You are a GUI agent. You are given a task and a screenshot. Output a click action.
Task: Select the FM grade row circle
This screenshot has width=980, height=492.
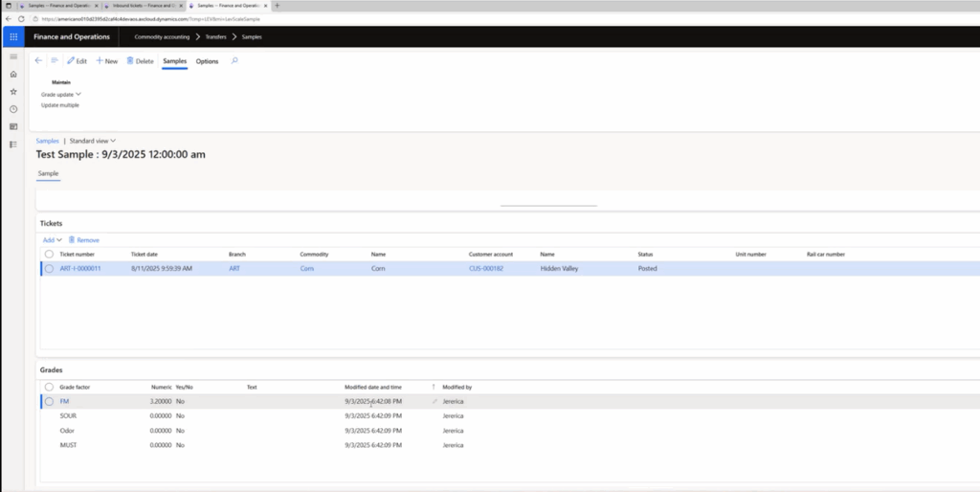tap(48, 401)
